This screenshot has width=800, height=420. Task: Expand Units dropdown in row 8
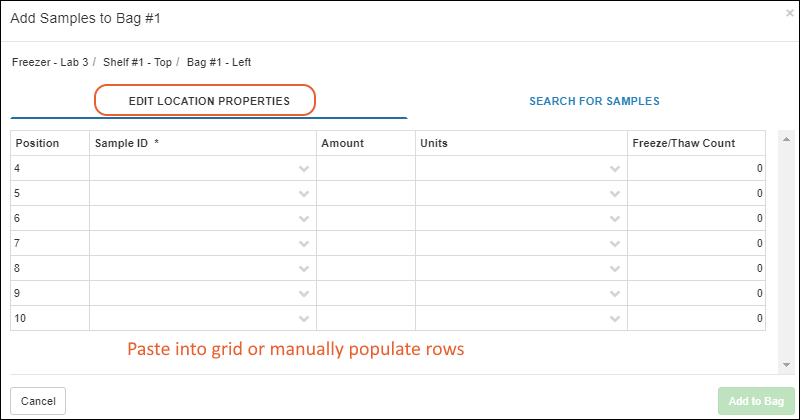click(615, 268)
